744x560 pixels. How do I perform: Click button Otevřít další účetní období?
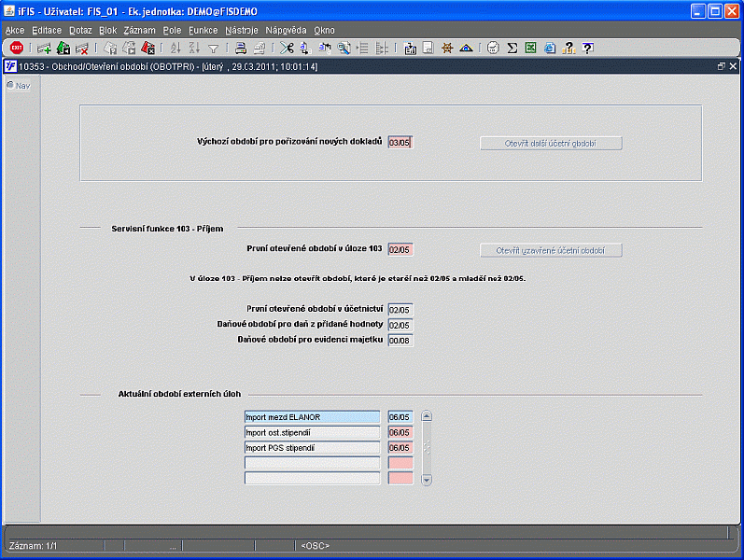pyautogui.click(x=551, y=144)
